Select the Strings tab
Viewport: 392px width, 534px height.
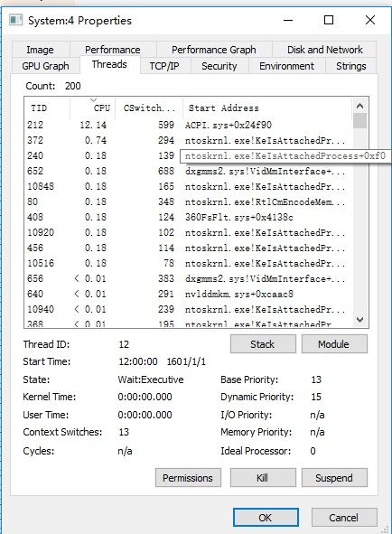coord(350,66)
